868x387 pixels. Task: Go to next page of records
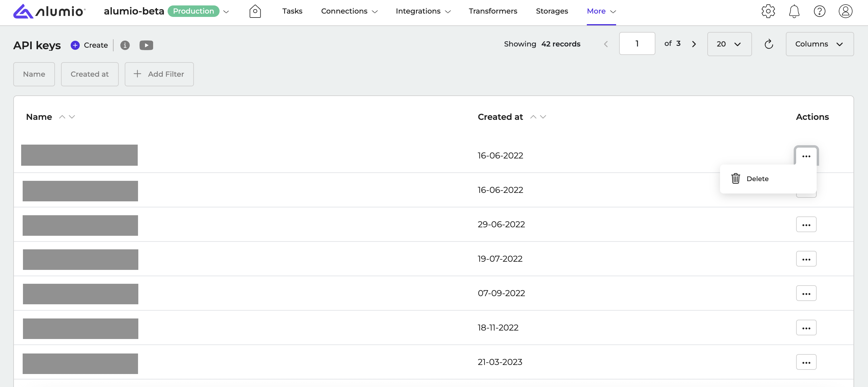(694, 44)
